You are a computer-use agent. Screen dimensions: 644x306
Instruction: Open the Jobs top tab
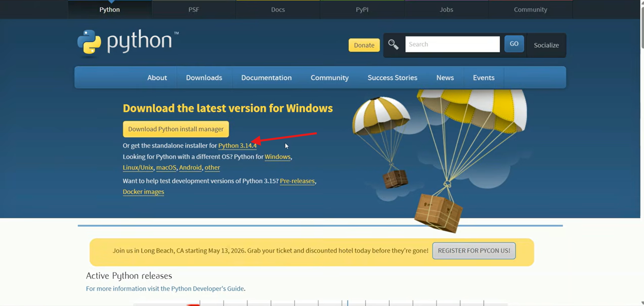446,9
